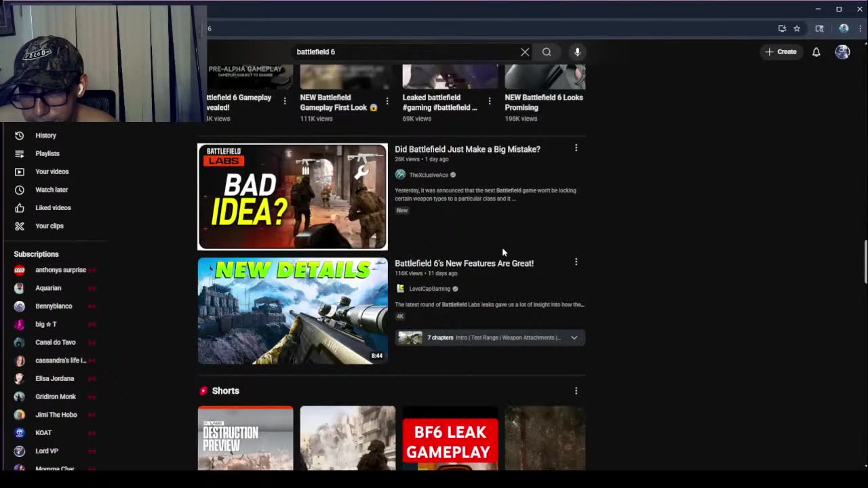
Task: Visit TheXclusiveAce channel name link
Action: tap(429, 175)
